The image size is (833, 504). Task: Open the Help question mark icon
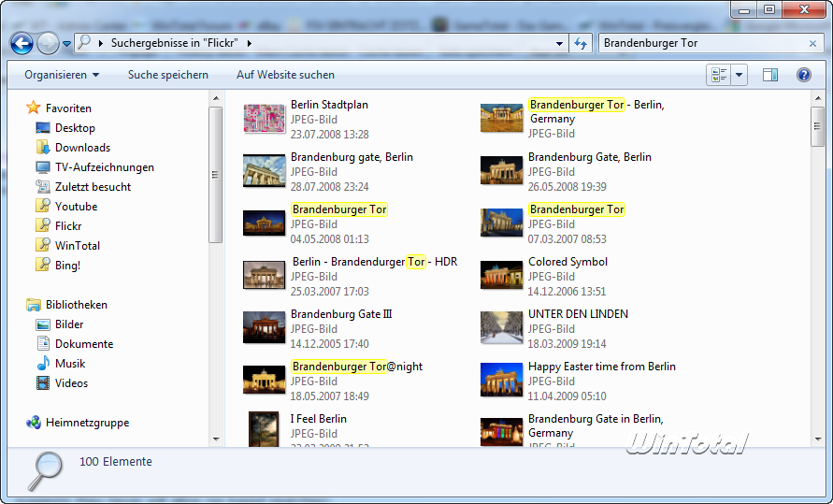coord(803,75)
